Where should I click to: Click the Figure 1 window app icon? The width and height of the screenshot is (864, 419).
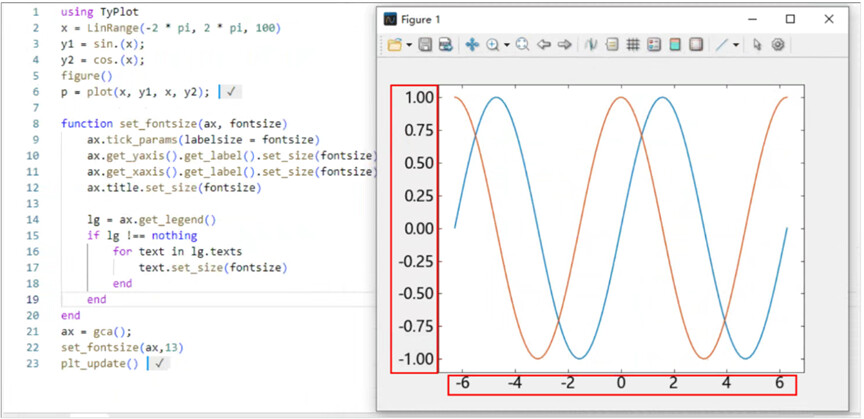390,19
